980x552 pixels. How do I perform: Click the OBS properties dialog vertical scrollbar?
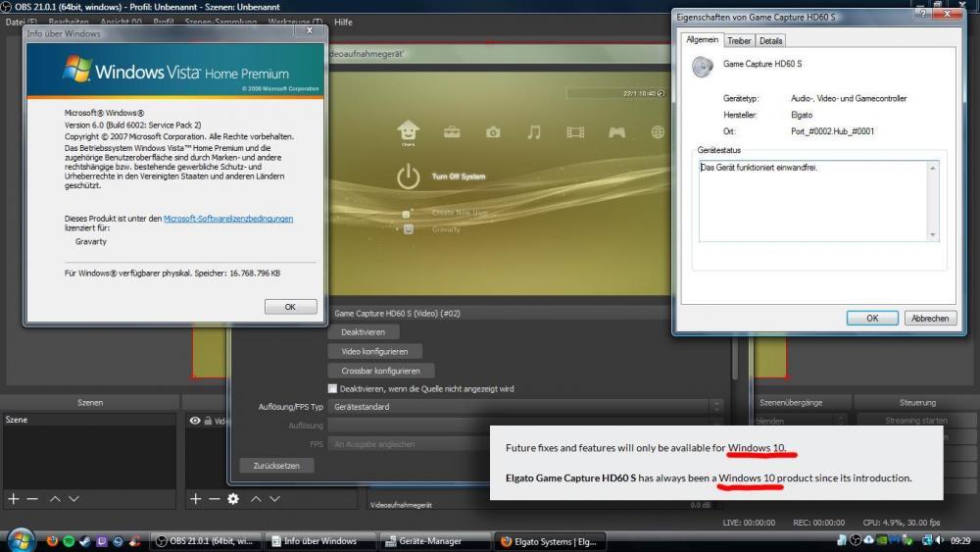[x=735, y=356]
